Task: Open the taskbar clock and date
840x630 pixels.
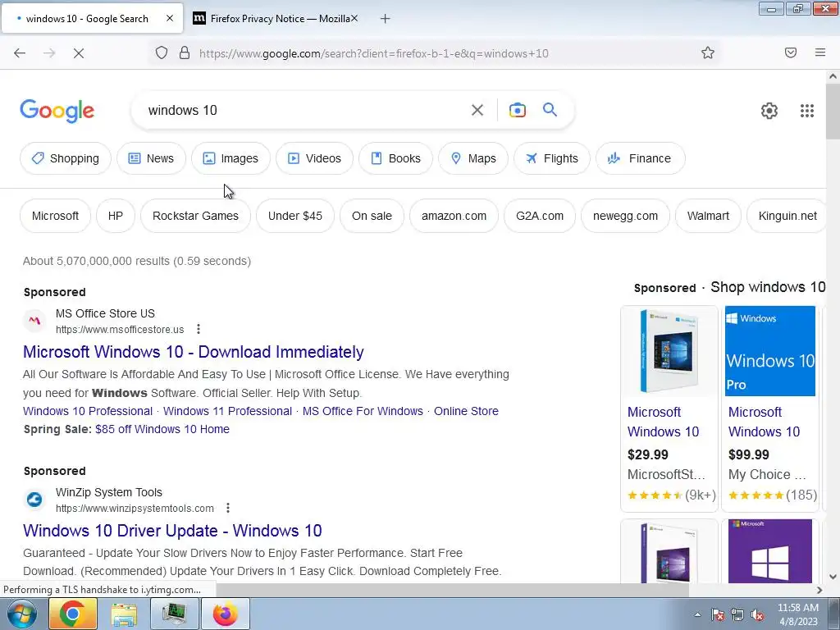Action: pos(797,614)
